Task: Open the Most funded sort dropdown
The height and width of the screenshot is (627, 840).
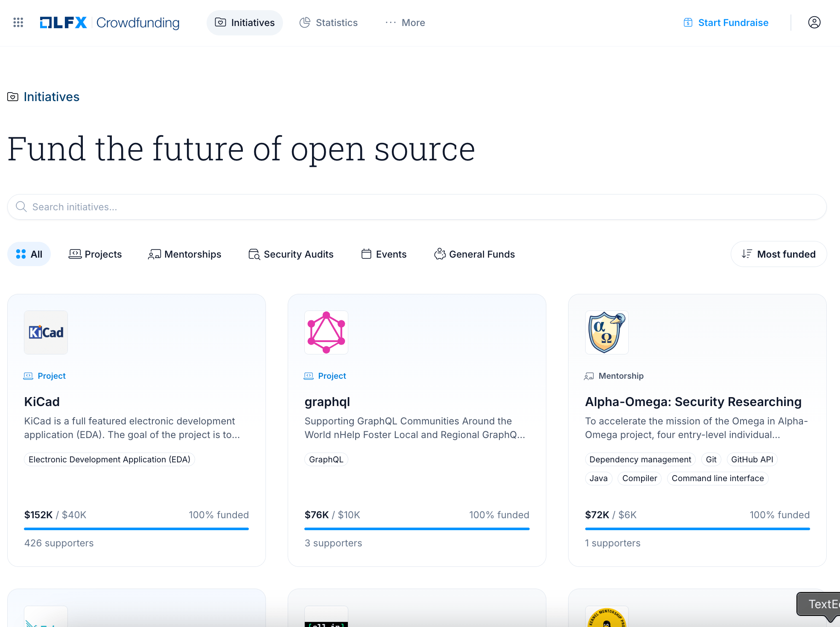Action: pos(779,254)
